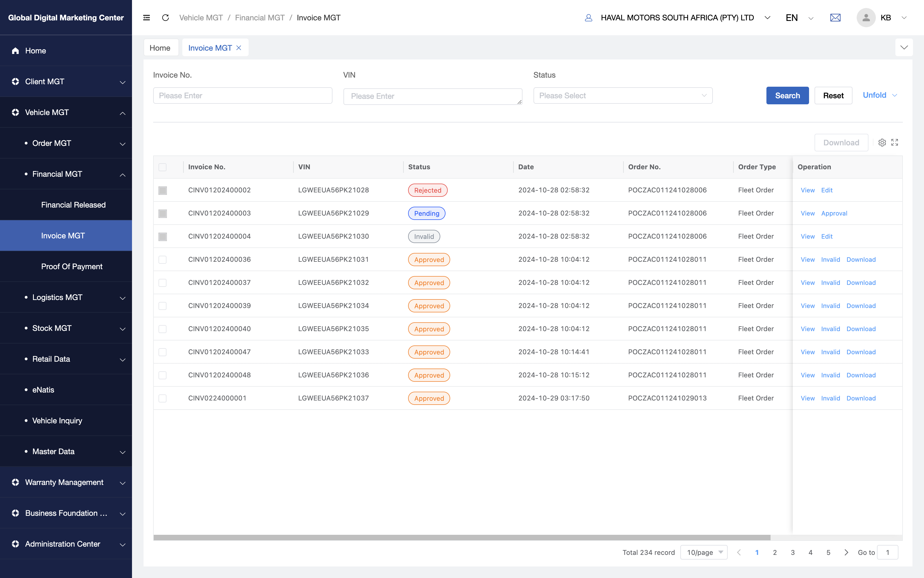Click the horizontal table scrollbar
Image resolution: width=924 pixels, height=578 pixels.
[x=462, y=538]
